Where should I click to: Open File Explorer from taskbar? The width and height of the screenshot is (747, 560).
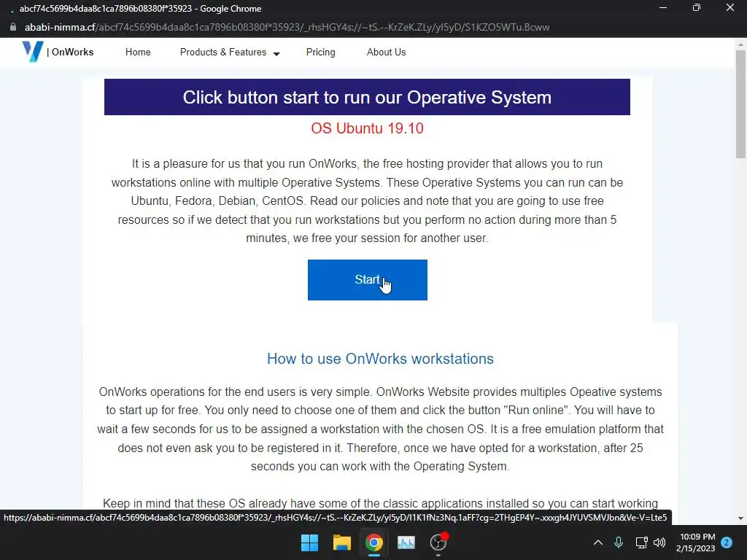[x=341, y=542]
